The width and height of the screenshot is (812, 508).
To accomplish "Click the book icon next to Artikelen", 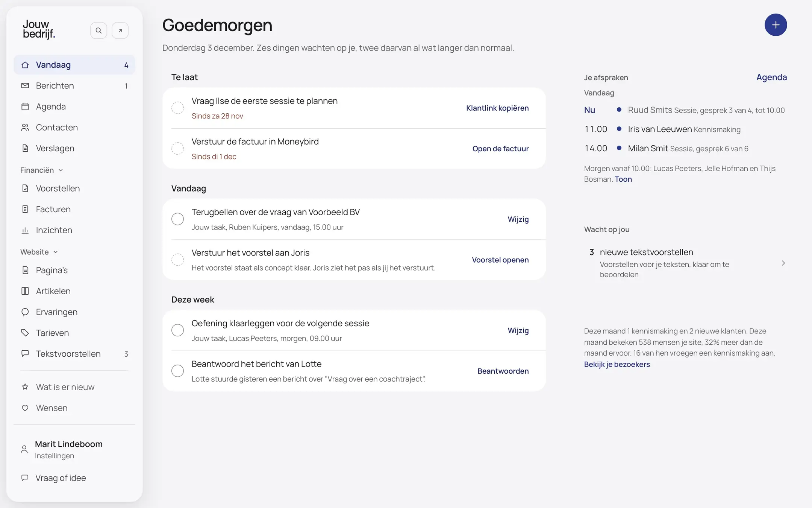I will 25,291.
